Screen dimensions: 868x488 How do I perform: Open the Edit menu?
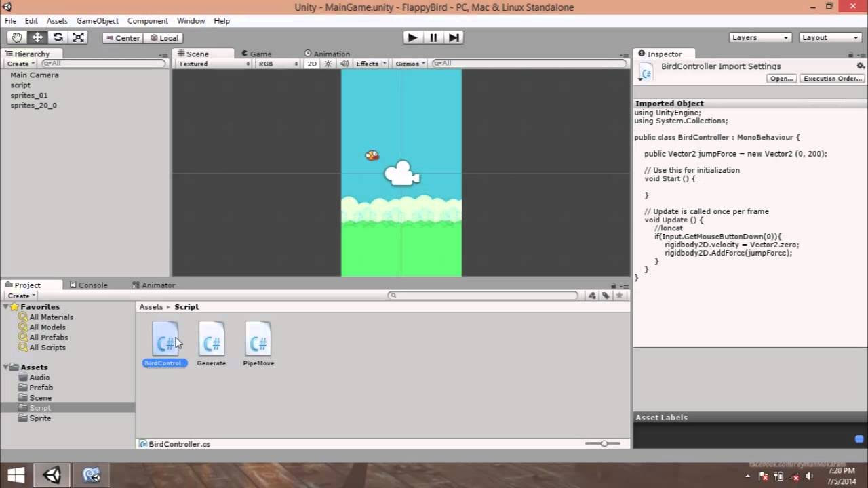click(31, 21)
